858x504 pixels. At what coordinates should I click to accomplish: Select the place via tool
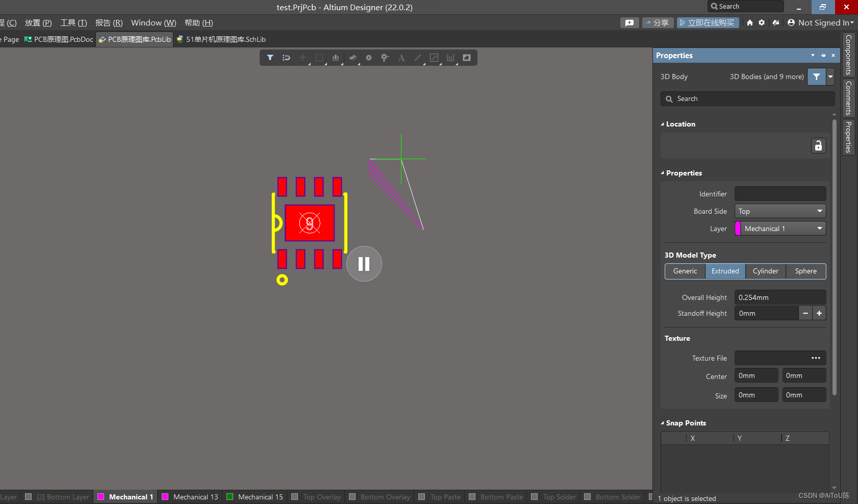[385, 58]
